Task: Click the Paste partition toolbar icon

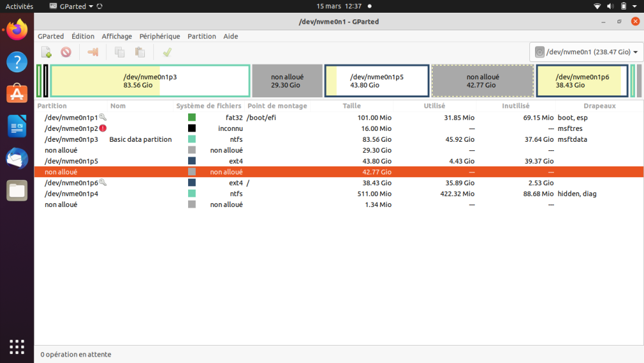Action: click(139, 52)
